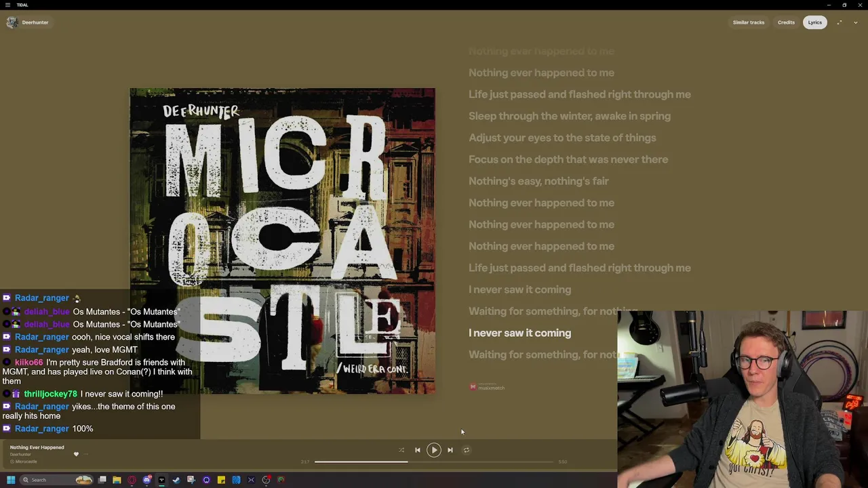The width and height of the screenshot is (868, 488).
Task: Open the purple circle app in the taskbar
Action: (x=206, y=480)
